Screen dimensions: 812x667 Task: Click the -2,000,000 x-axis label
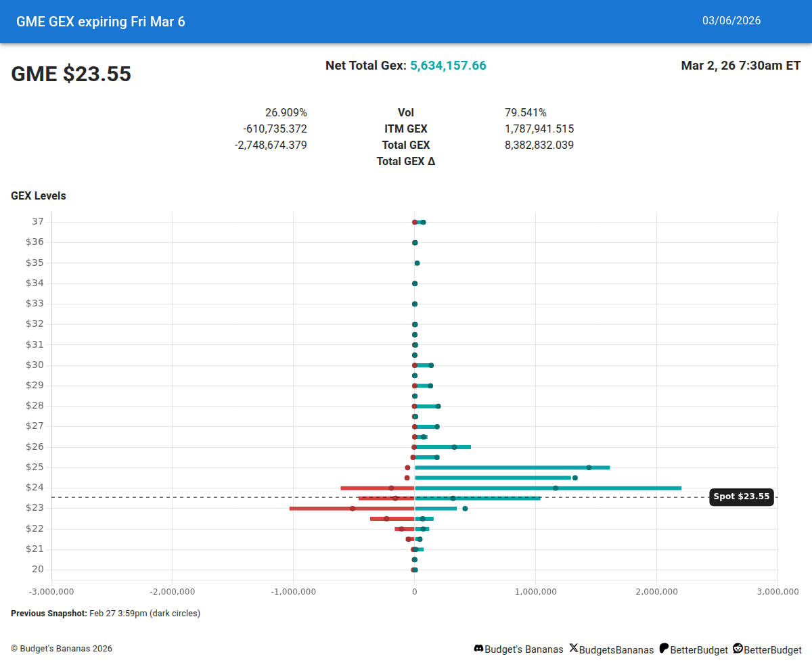click(172, 591)
